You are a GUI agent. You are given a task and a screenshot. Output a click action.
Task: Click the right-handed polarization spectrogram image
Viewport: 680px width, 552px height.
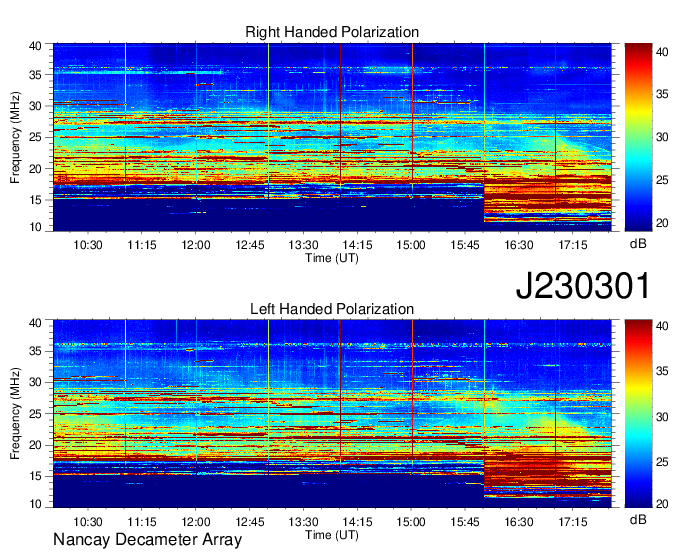click(x=332, y=137)
